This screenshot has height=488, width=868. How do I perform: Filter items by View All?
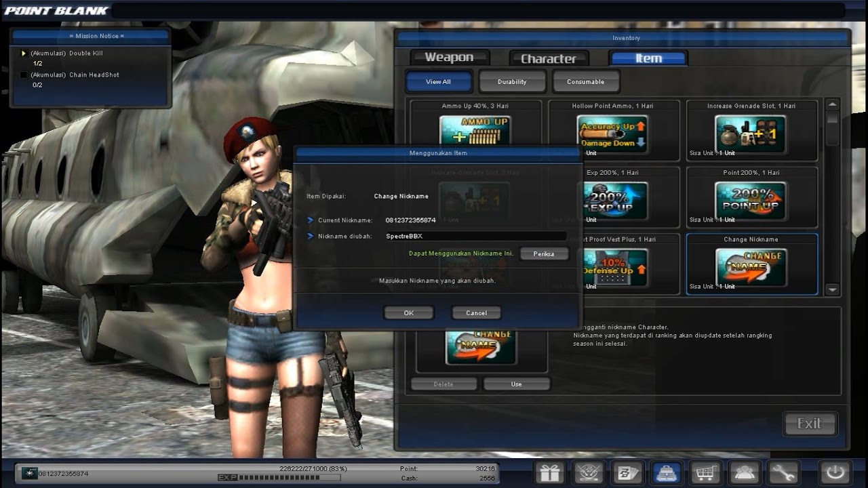(x=438, y=81)
